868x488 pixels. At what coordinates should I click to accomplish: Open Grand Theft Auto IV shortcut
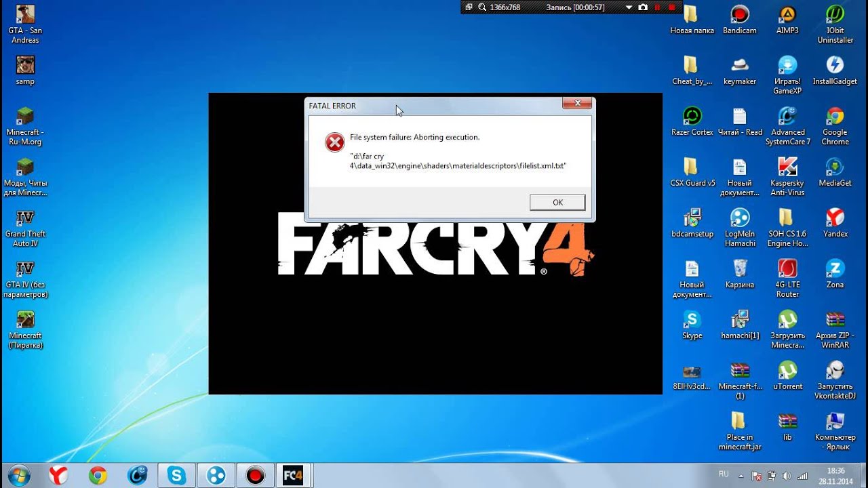25,228
